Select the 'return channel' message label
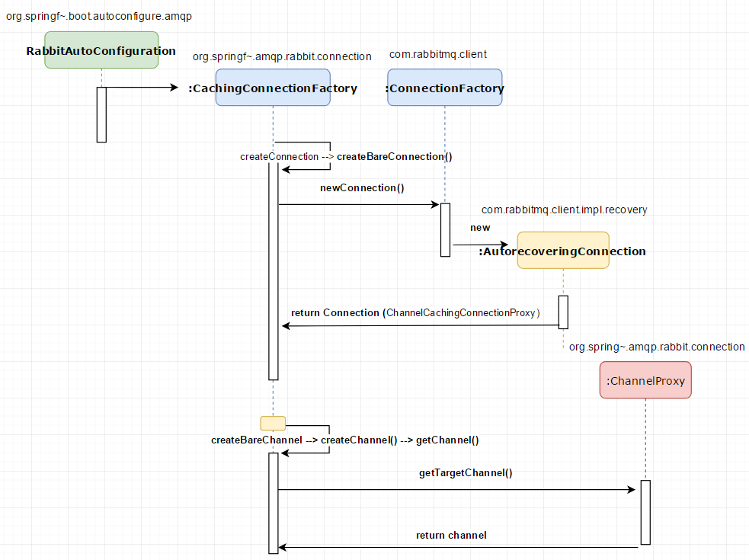This screenshot has width=749, height=560. [x=451, y=535]
